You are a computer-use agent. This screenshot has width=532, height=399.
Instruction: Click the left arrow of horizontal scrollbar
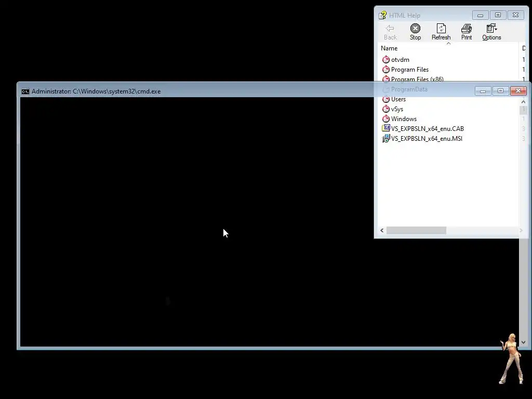pyautogui.click(x=382, y=230)
